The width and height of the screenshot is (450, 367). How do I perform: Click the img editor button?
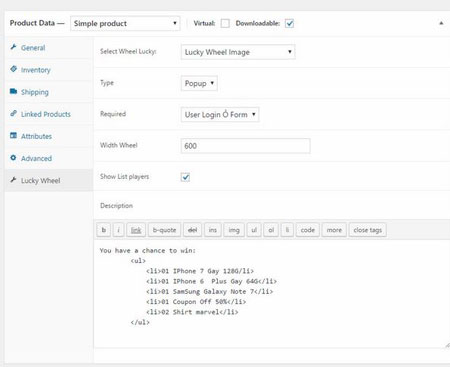234,230
